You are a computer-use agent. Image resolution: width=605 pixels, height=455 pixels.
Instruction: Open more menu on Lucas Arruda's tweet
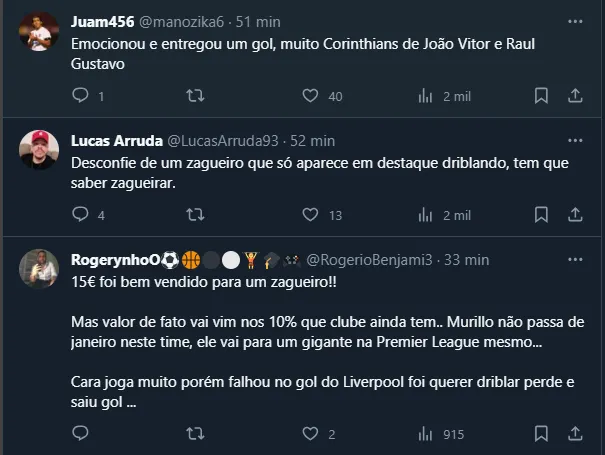click(x=575, y=139)
